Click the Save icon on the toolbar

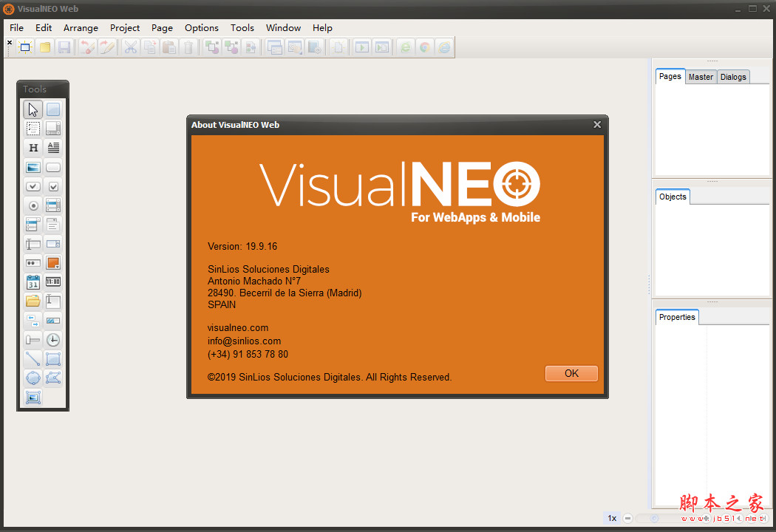pyautogui.click(x=65, y=47)
